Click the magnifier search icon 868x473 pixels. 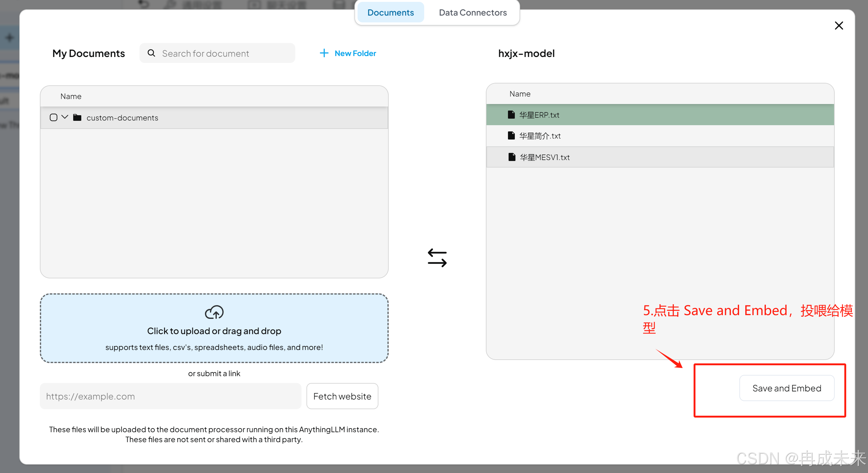(151, 53)
